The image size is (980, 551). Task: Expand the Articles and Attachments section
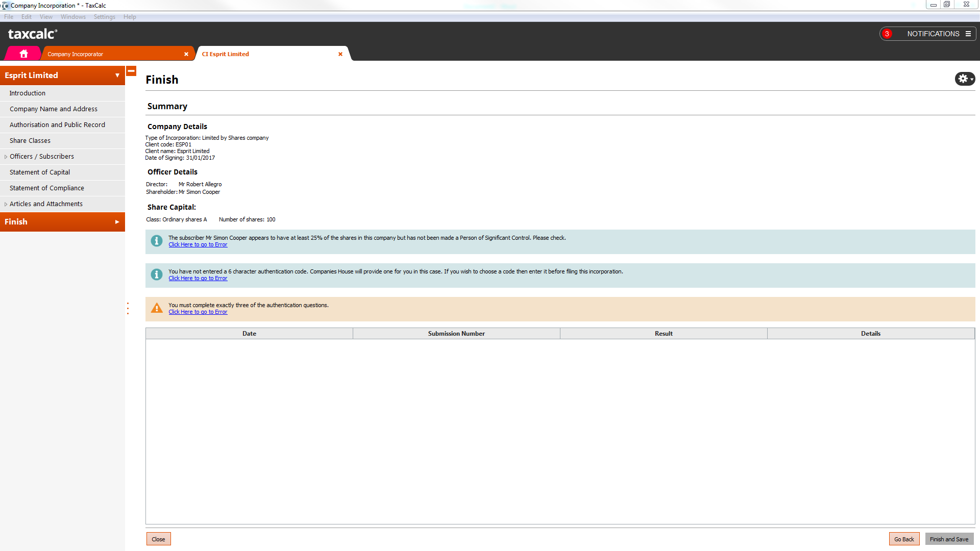coord(6,204)
